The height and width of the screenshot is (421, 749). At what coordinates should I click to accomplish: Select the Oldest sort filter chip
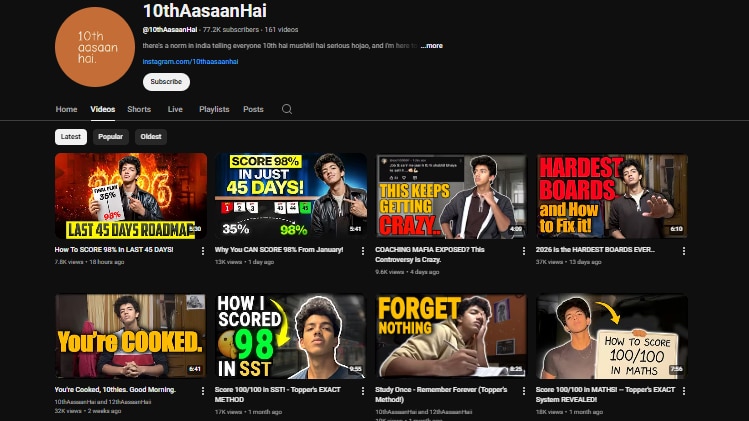click(151, 137)
